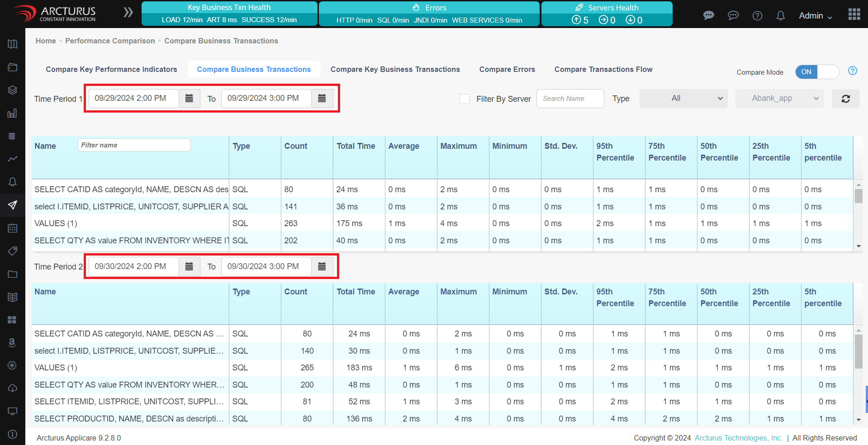Enable the Filter By Server checkbox
868x445 pixels.
[x=465, y=99]
